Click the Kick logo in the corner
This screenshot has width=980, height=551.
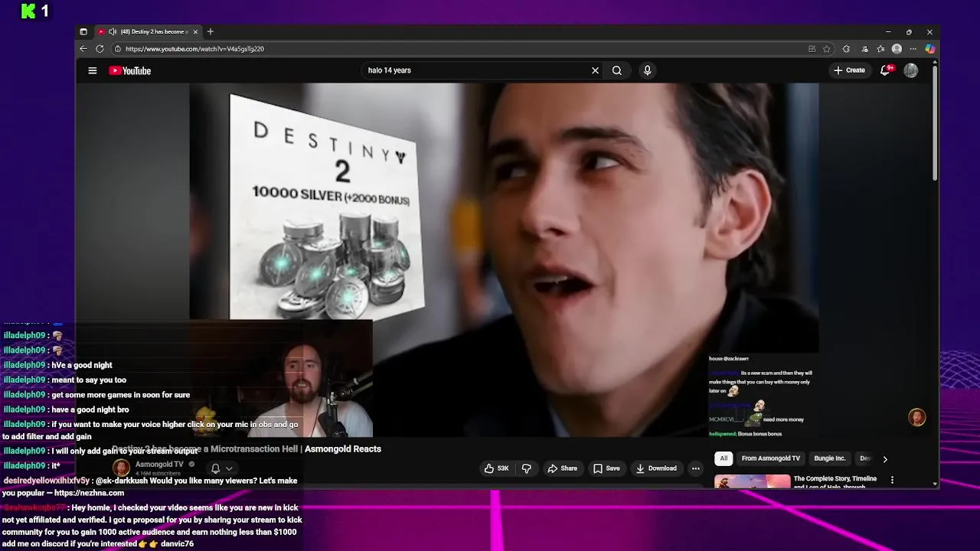[29, 11]
